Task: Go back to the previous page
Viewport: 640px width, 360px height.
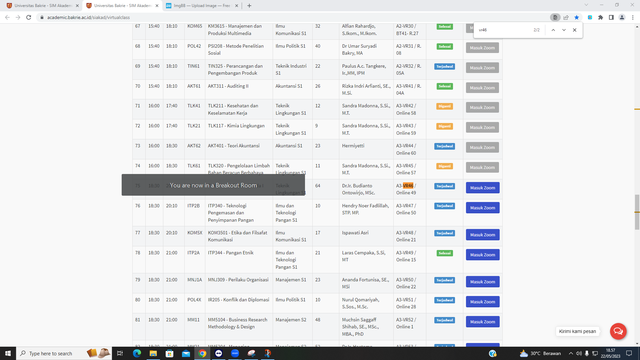Action: point(7,18)
